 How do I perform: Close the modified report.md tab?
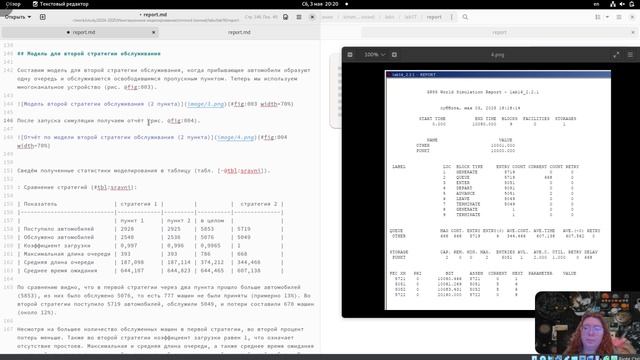click(153, 32)
